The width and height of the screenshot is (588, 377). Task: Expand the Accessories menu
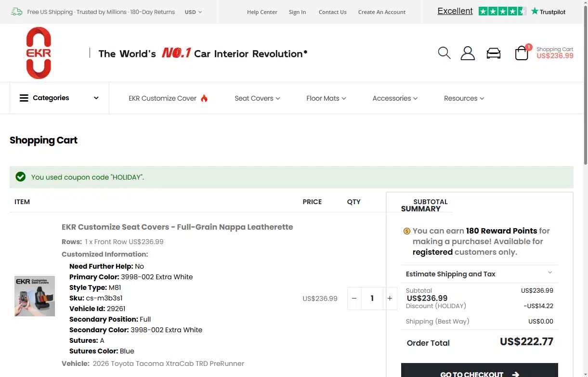pos(395,98)
